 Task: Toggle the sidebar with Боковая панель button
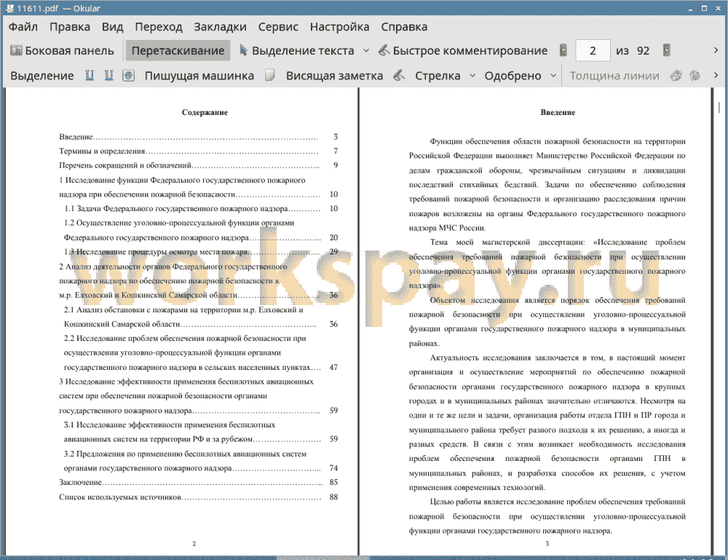pyautogui.click(x=62, y=51)
